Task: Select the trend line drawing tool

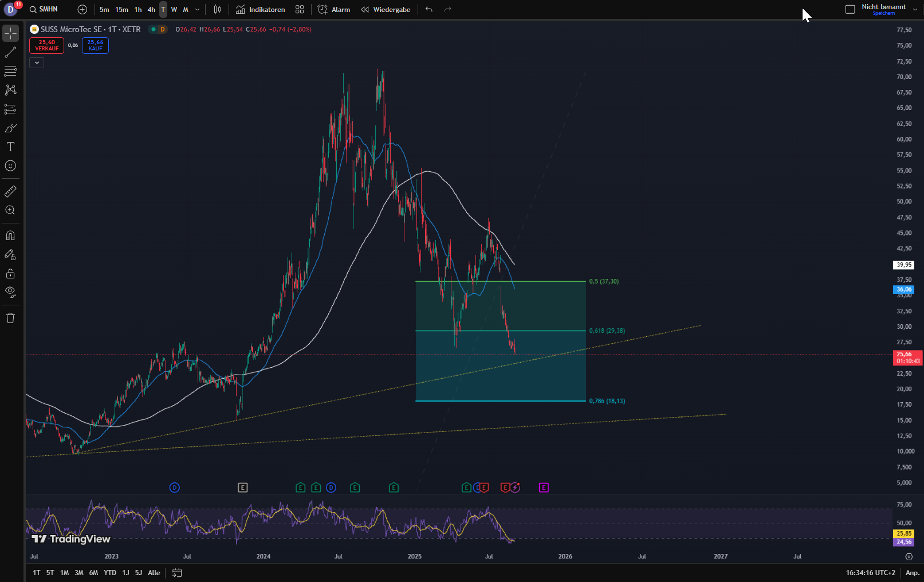Action: click(x=10, y=53)
